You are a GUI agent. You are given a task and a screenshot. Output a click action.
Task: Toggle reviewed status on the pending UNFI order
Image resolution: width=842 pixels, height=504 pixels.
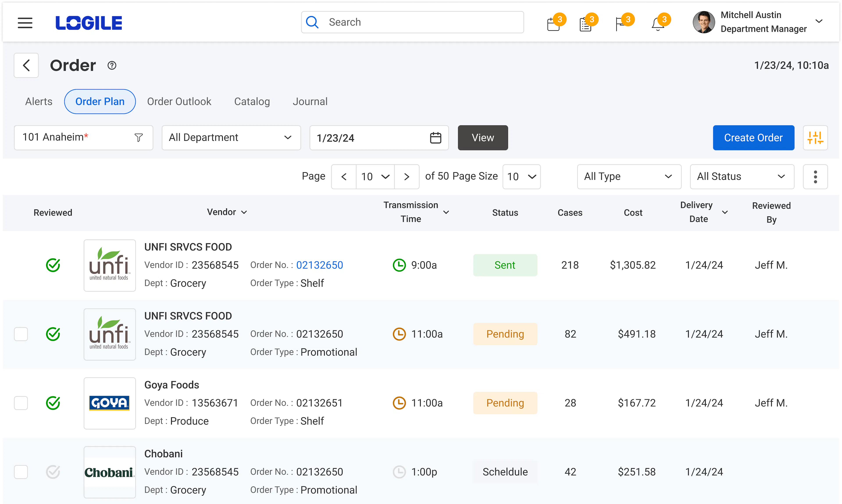coord(53,334)
